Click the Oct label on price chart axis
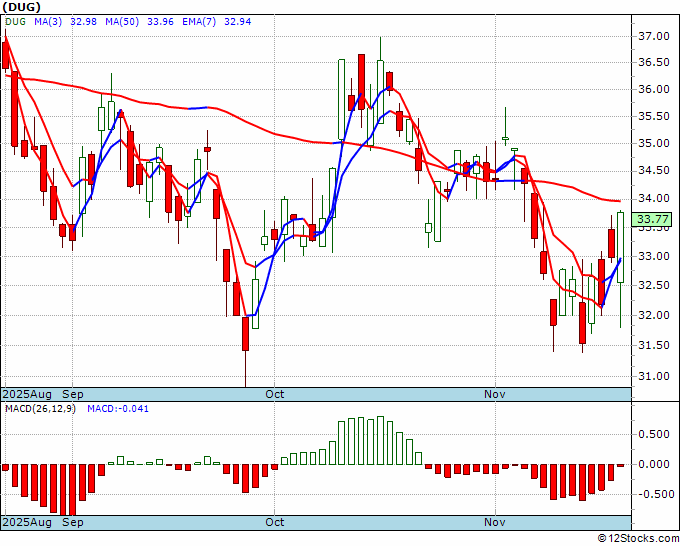Screen dimensions: 680x546 (275, 394)
